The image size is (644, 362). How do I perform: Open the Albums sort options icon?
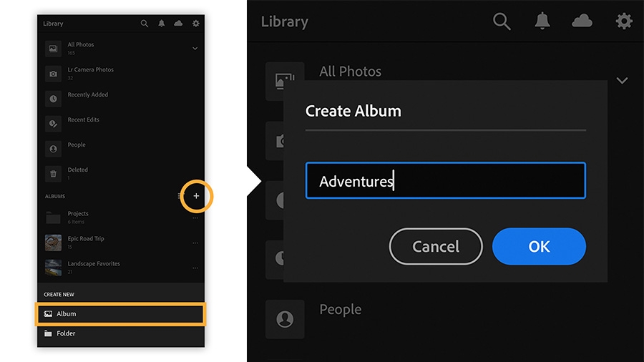tap(182, 196)
